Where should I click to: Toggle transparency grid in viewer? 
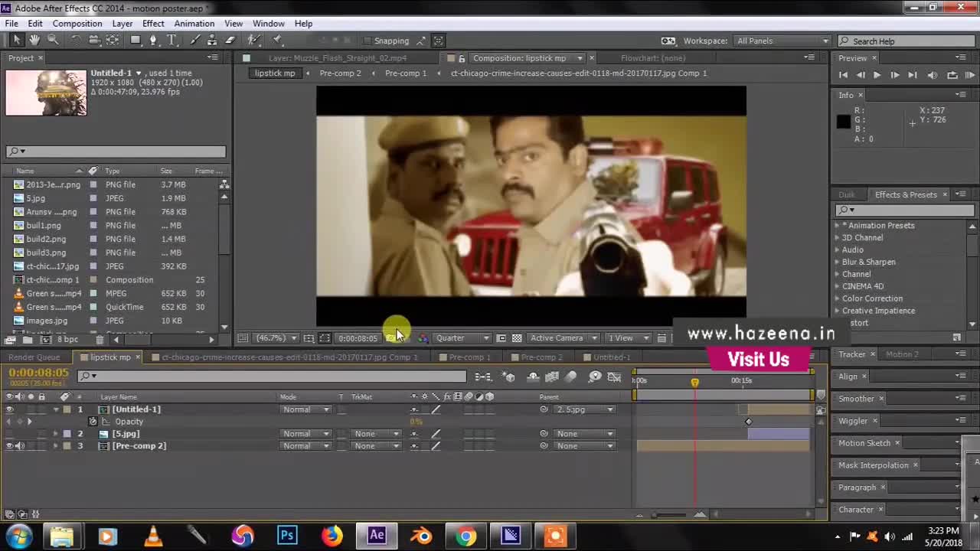517,338
